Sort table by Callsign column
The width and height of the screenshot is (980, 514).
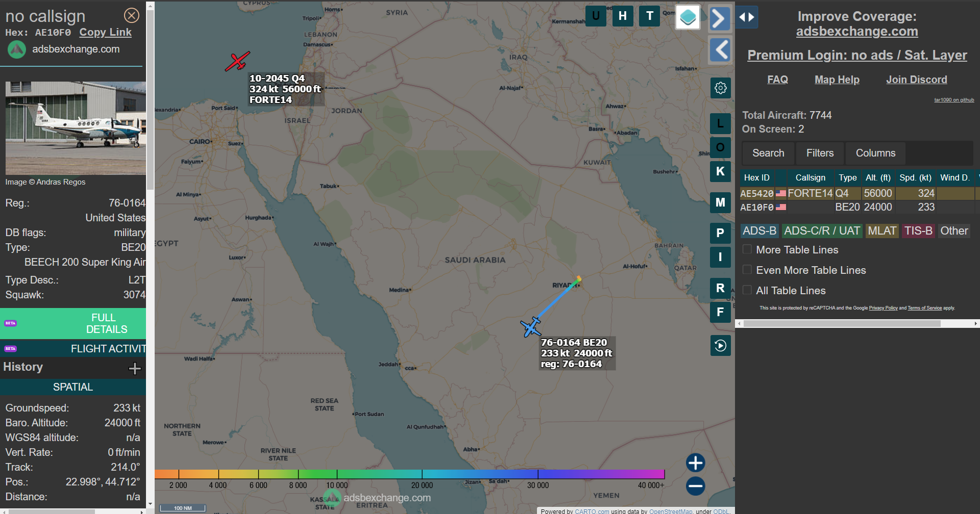[810, 177]
